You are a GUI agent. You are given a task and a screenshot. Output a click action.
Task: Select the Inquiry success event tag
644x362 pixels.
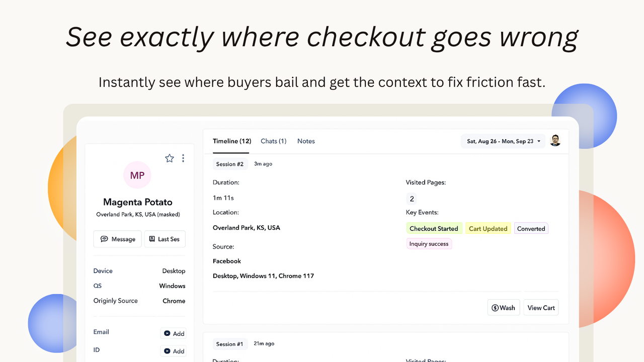[429, 244]
